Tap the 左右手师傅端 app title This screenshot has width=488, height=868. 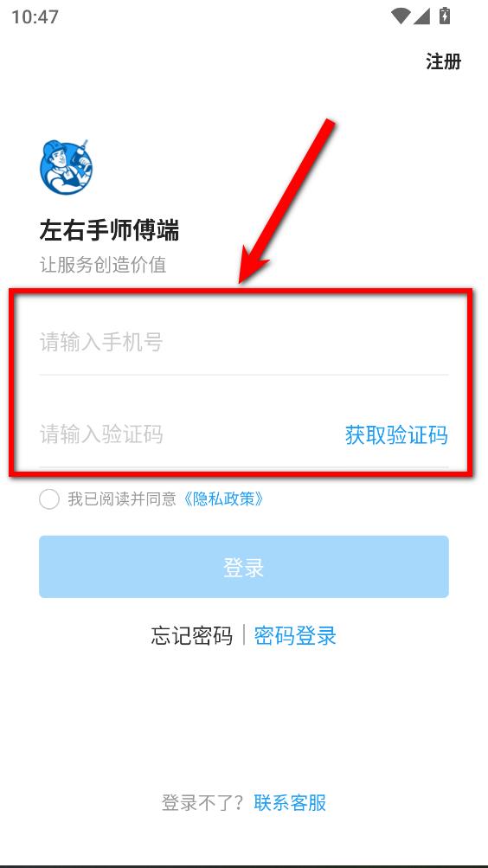pos(109,229)
